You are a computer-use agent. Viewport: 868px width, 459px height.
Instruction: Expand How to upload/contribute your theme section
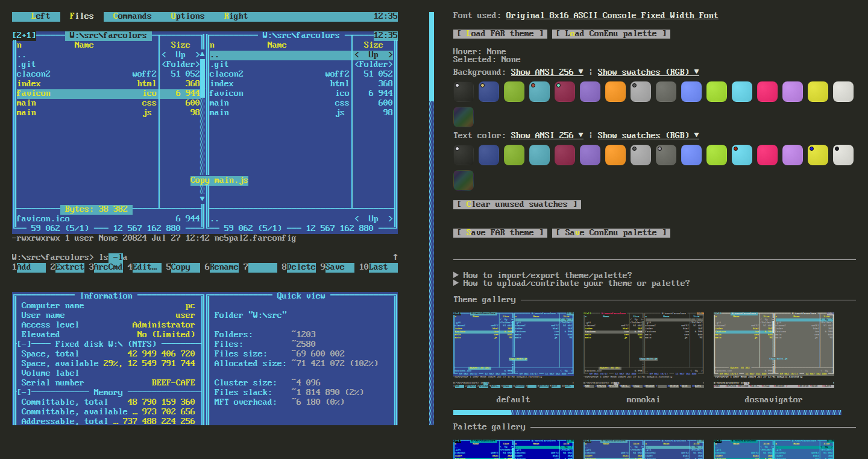pyautogui.click(x=571, y=283)
